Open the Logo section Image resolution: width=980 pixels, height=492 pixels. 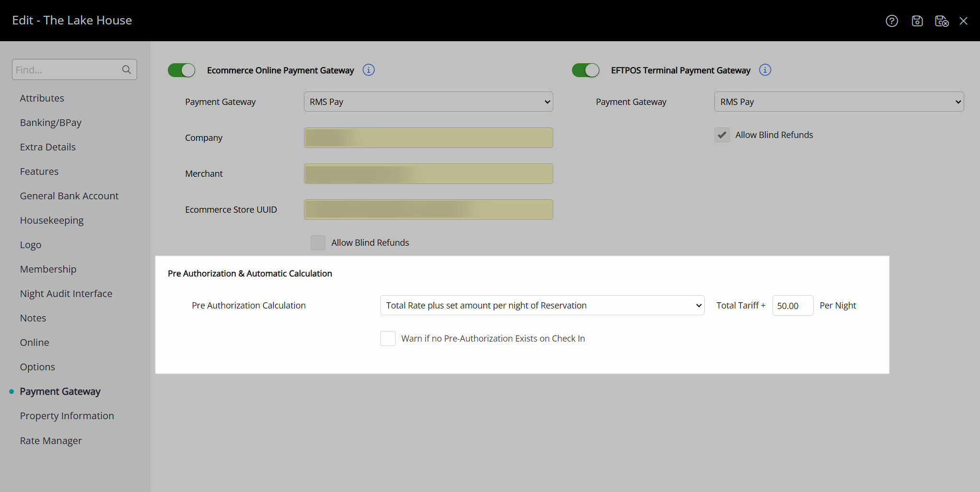pos(30,244)
